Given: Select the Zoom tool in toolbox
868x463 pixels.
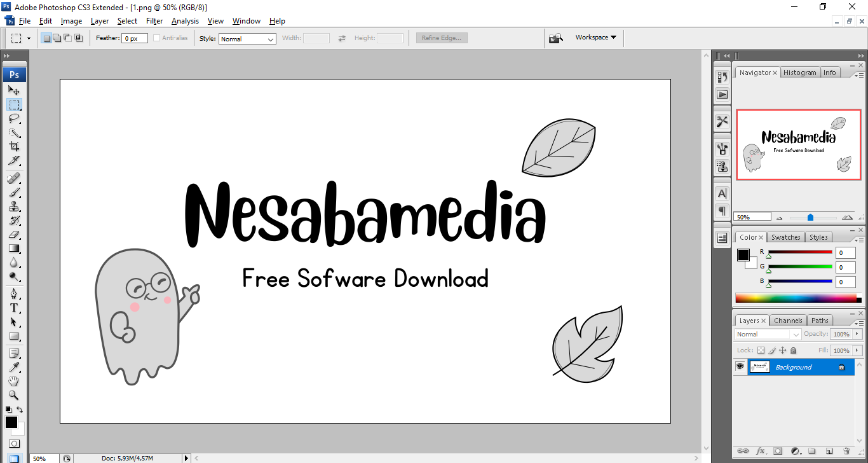Looking at the screenshot, I should pyautogui.click(x=14, y=395).
